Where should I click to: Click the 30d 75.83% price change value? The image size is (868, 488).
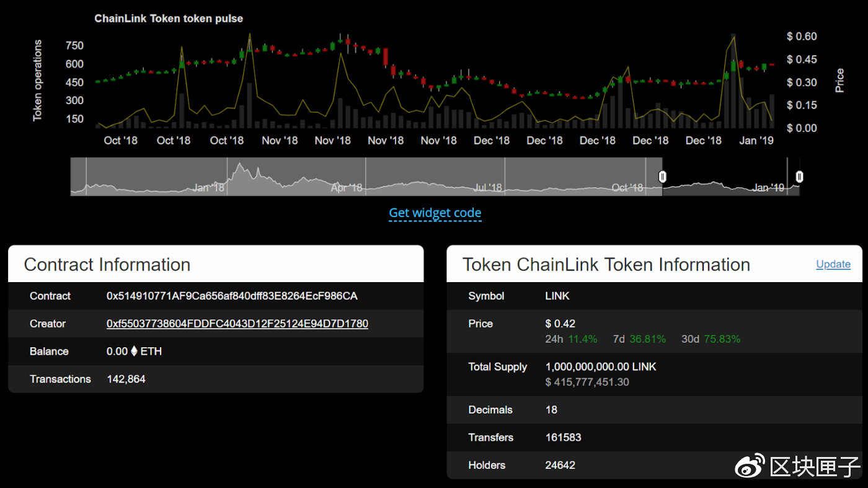[711, 339]
